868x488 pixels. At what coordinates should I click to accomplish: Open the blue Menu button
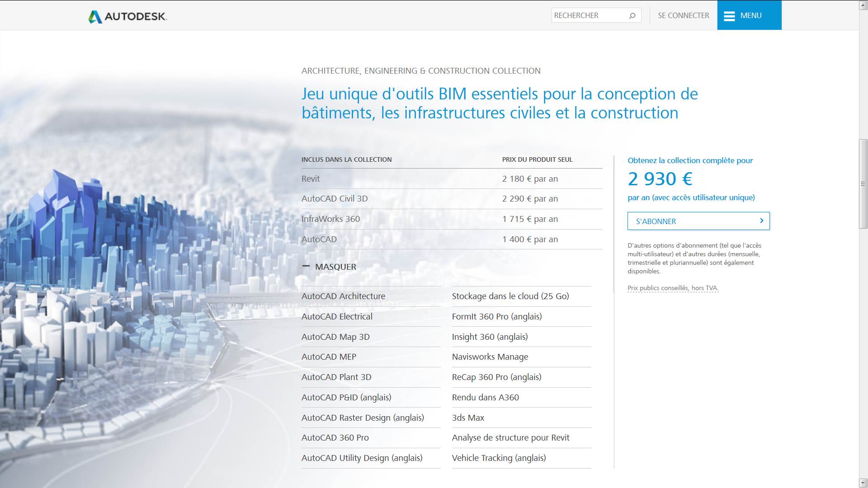[x=749, y=15]
